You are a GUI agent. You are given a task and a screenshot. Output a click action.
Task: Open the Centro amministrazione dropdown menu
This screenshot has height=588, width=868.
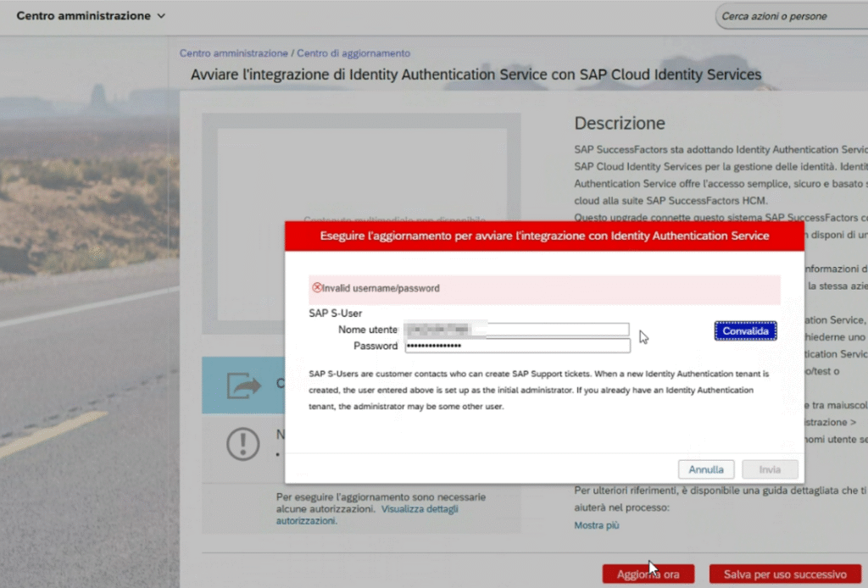91,16
